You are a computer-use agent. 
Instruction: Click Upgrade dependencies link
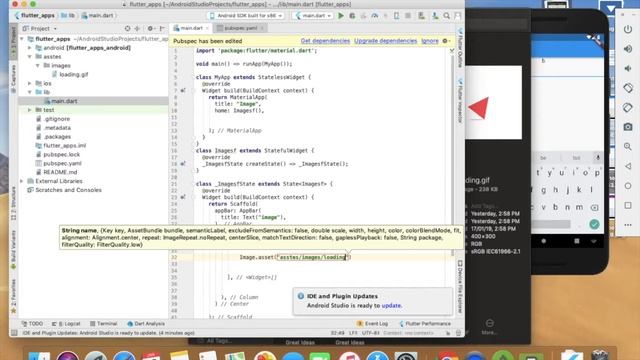[x=385, y=41]
